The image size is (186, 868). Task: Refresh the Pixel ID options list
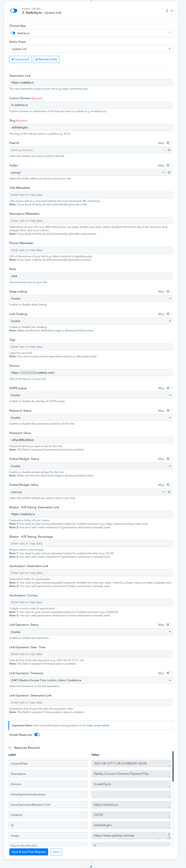pyautogui.click(x=169, y=150)
